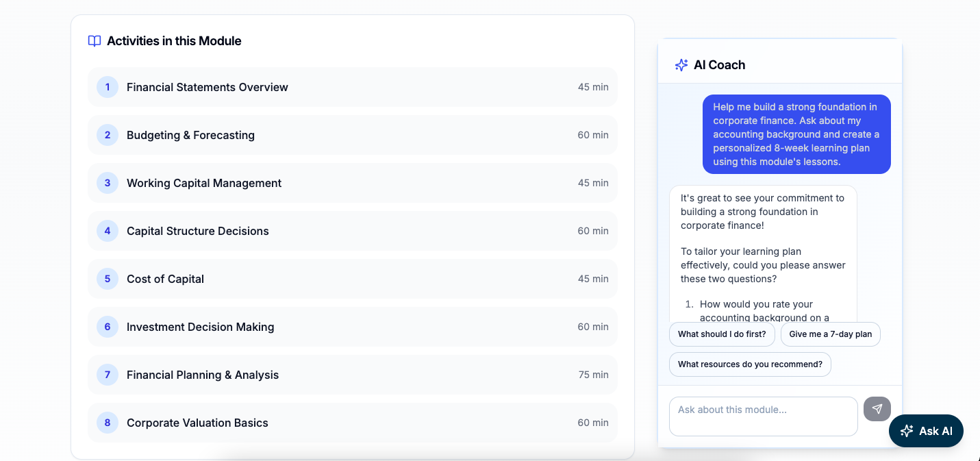Click the Ask about this module input field
980x461 pixels.
(763, 416)
